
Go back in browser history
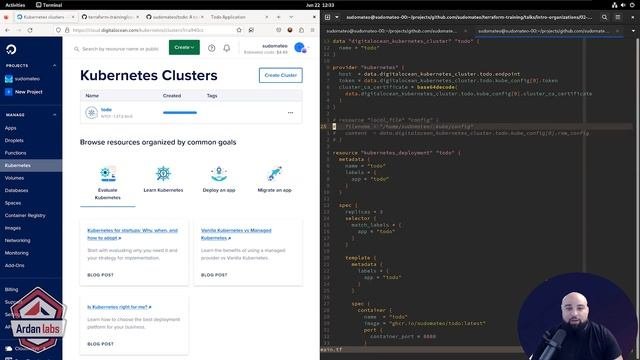point(7,30)
